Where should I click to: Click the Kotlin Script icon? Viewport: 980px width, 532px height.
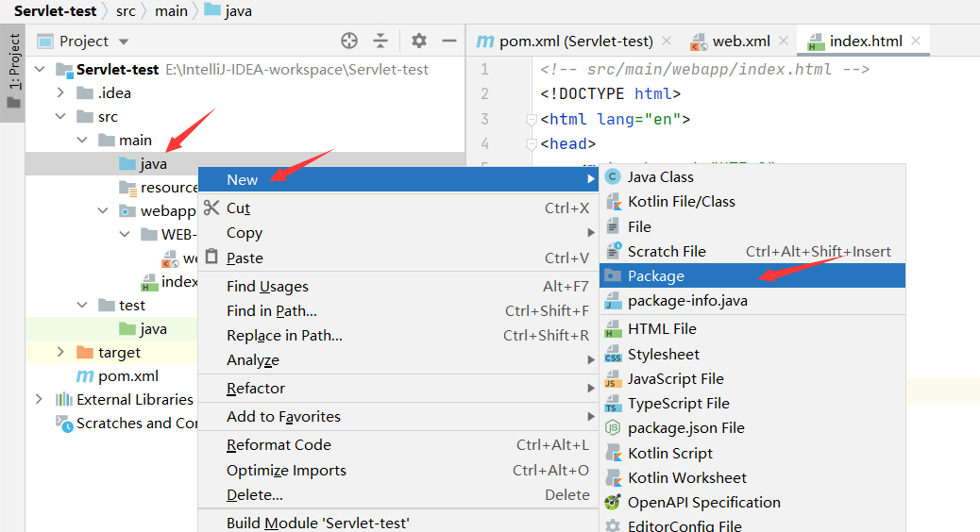(613, 454)
